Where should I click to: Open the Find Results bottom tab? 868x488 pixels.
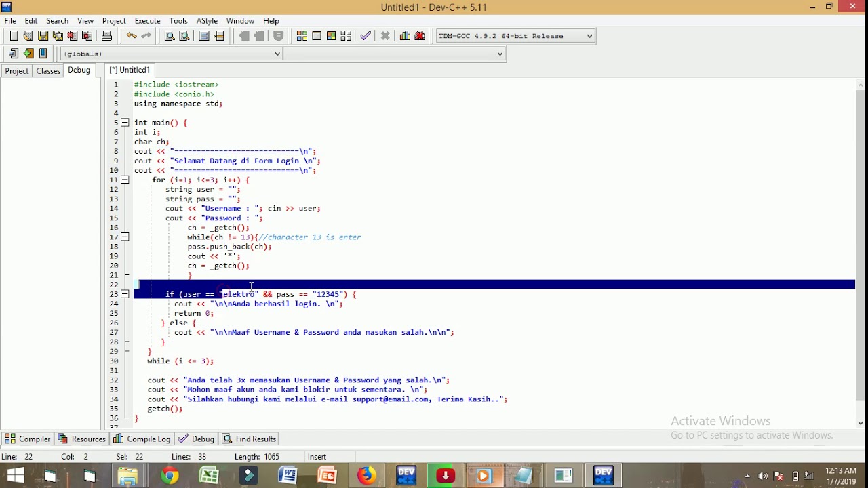click(250, 439)
